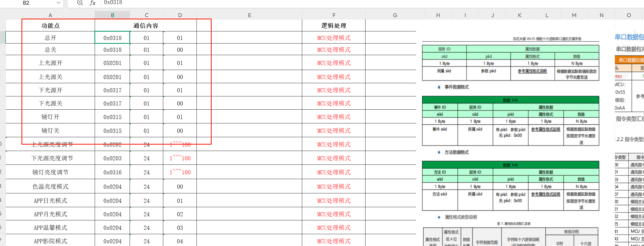The width and height of the screenshot is (644, 246).
Task: Click the zoom magnifier icon beside formula bar
Action: [80, 3]
